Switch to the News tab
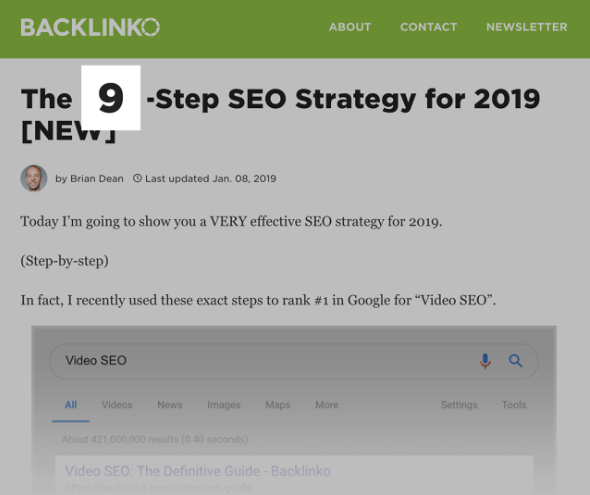 (170, 405)
